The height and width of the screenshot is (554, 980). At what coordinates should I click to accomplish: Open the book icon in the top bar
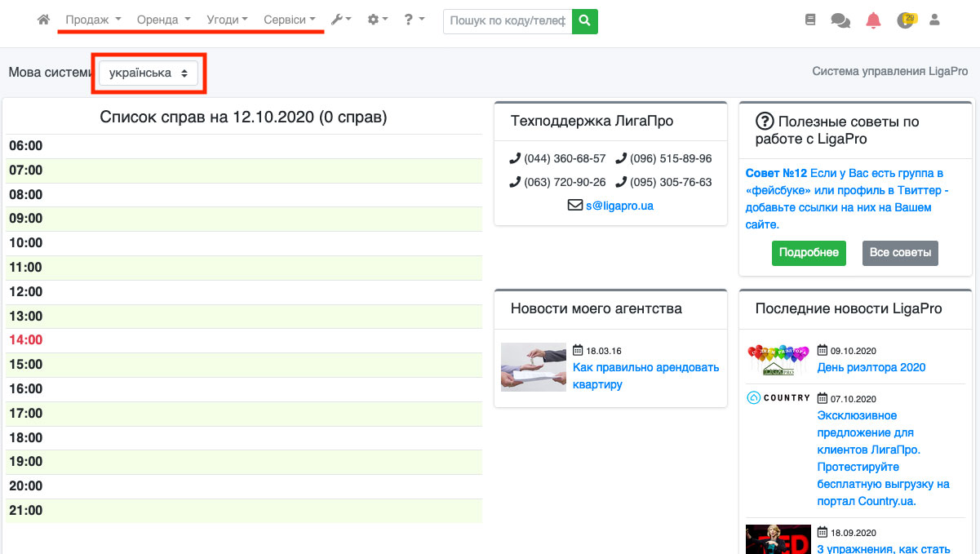coord(810,20)
